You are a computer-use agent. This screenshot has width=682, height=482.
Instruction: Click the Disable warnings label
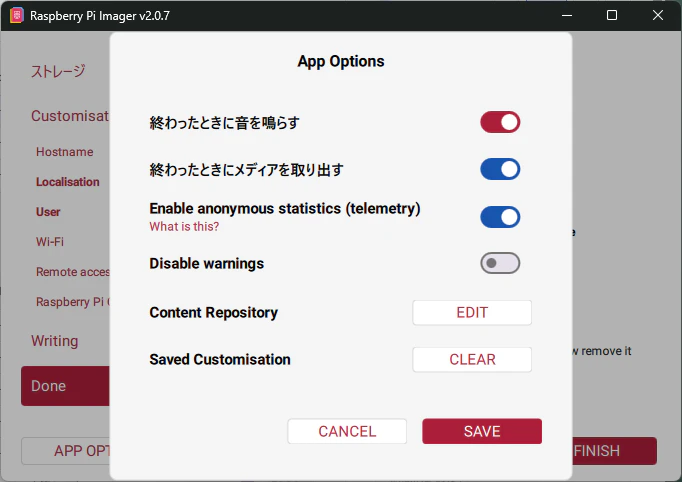click(207, 264)
